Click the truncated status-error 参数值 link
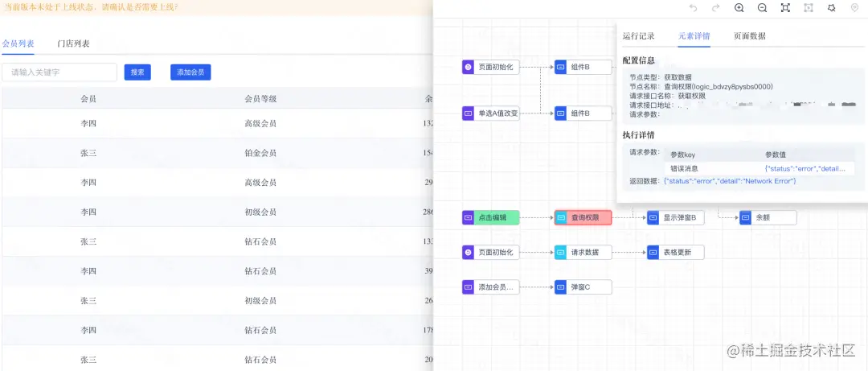 click(x=805, y=168)
